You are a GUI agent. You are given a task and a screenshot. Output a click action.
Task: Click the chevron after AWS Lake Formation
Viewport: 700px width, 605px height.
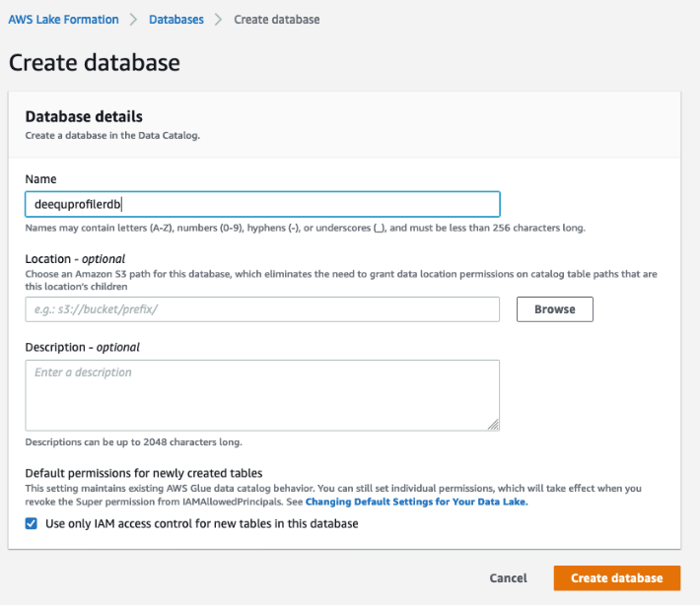(134, 20)
